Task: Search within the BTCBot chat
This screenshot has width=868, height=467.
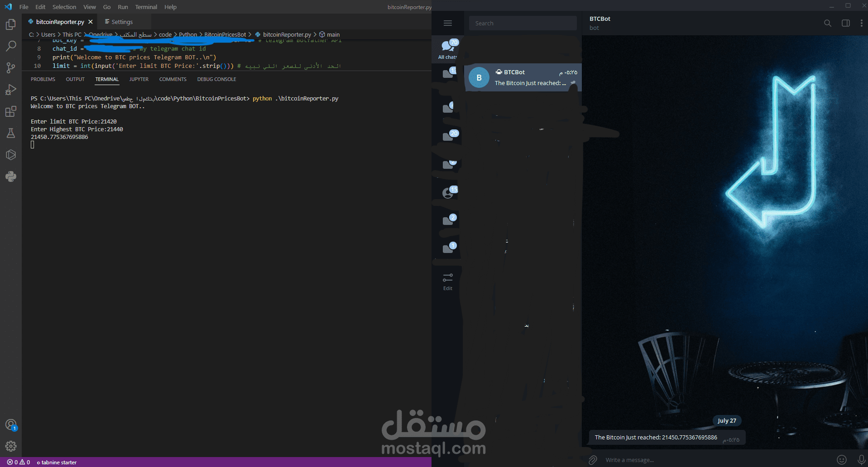Action: pyautogui.click(x=828, y=23)
